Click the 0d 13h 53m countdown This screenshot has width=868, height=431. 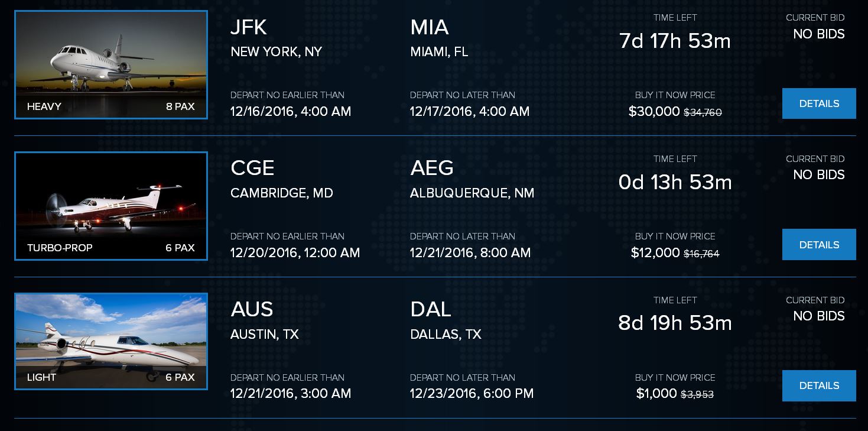click(x=675, y=182)
